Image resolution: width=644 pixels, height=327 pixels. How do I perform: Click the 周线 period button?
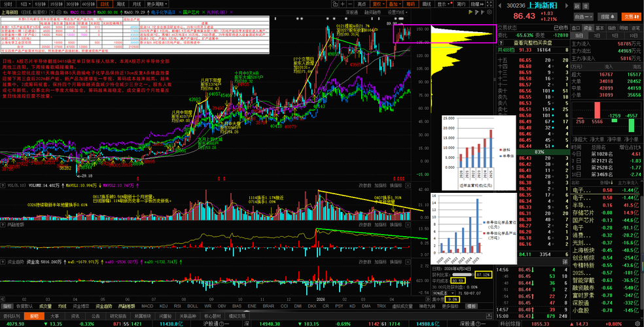[121, 4]
